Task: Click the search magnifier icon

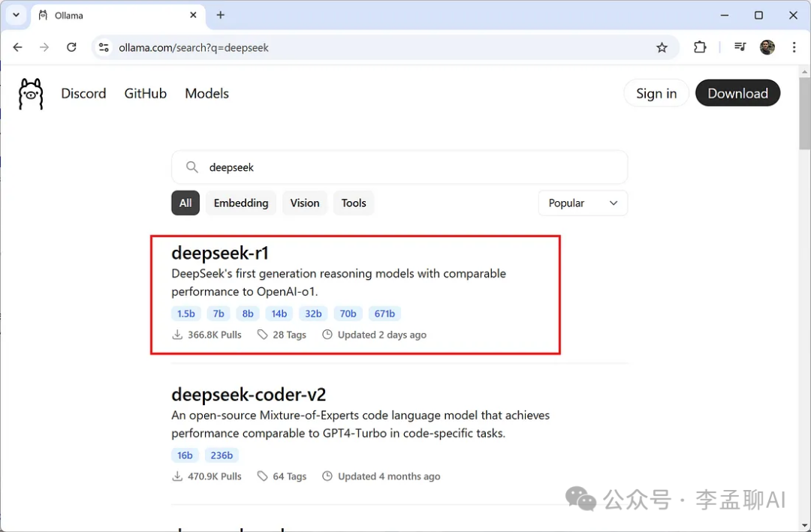Action: 192,167
